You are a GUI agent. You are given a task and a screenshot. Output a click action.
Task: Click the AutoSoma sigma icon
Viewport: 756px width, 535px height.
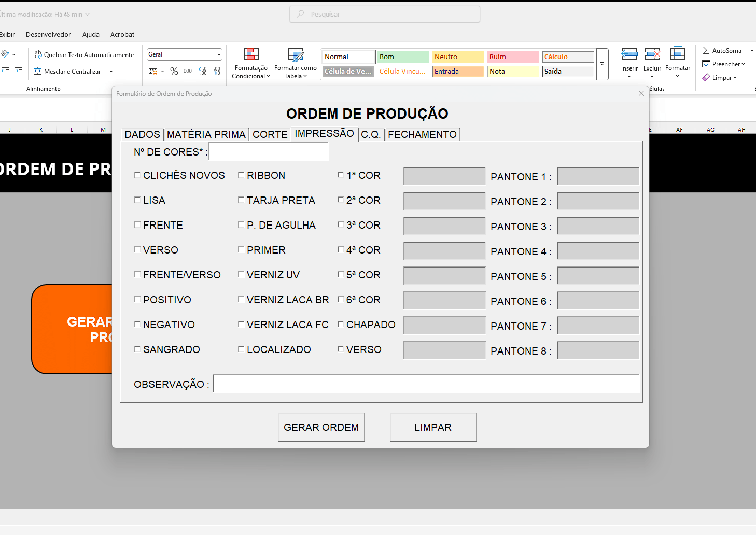click(706, 50)
